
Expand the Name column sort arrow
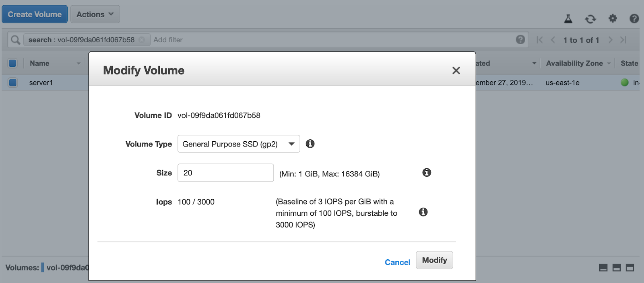(x=78, y=63)
